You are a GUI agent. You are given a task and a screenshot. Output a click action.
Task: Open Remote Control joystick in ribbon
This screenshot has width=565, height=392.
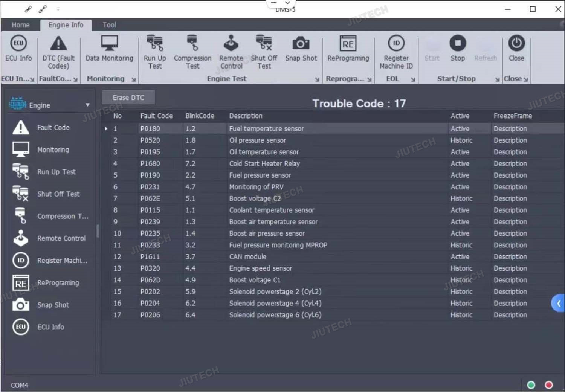click(x=231, y=44)
